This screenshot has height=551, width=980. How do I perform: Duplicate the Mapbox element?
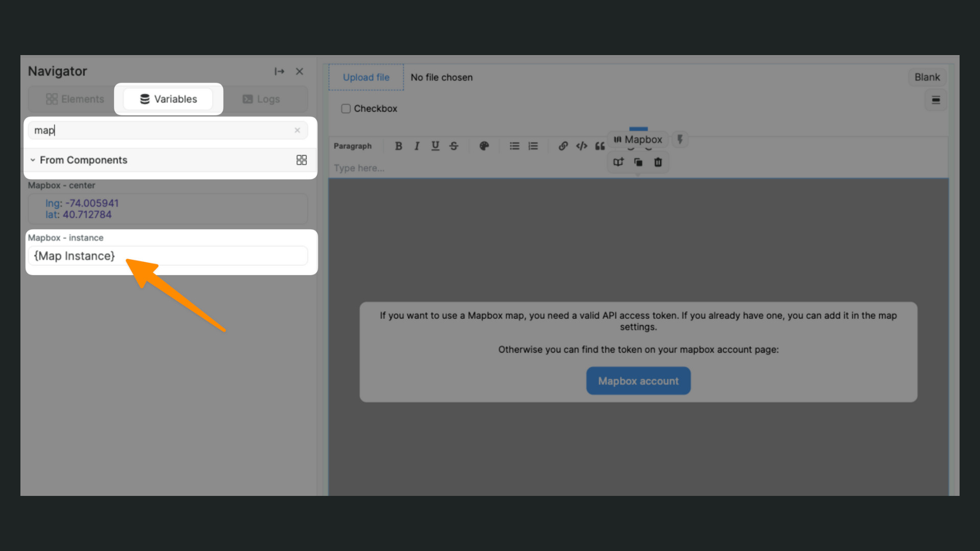coord(638,162)
